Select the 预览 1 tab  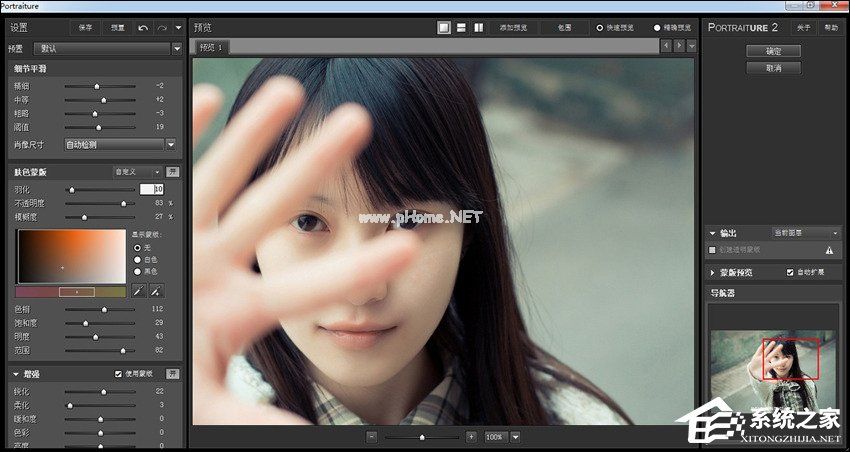click(211, 47)
